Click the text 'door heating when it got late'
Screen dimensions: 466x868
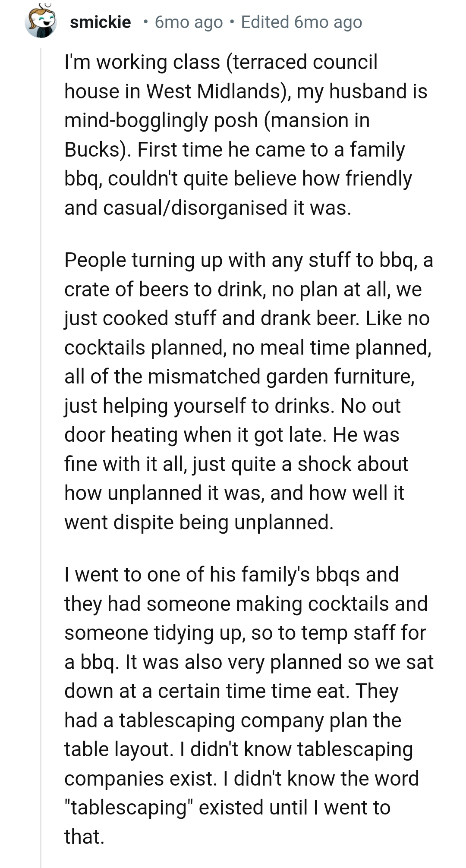coord(194,435)
